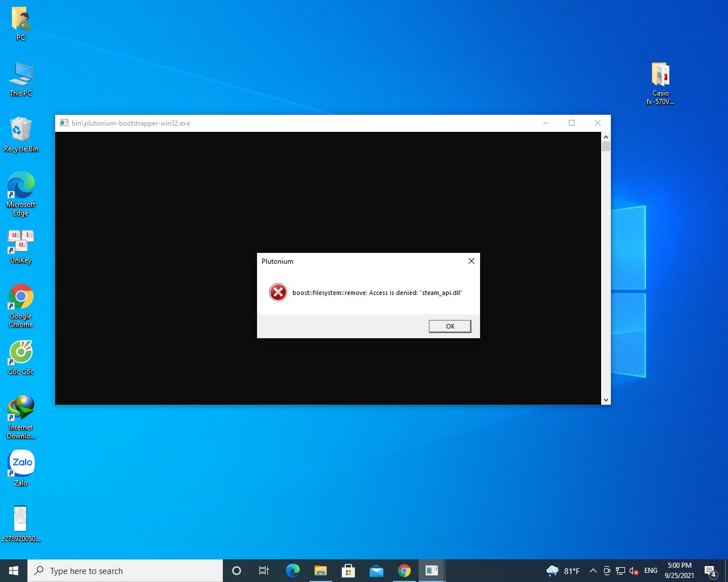Click the console scrollbar up arrow
The height and width of the screenshot is (582, 728).
click(606, 137)
